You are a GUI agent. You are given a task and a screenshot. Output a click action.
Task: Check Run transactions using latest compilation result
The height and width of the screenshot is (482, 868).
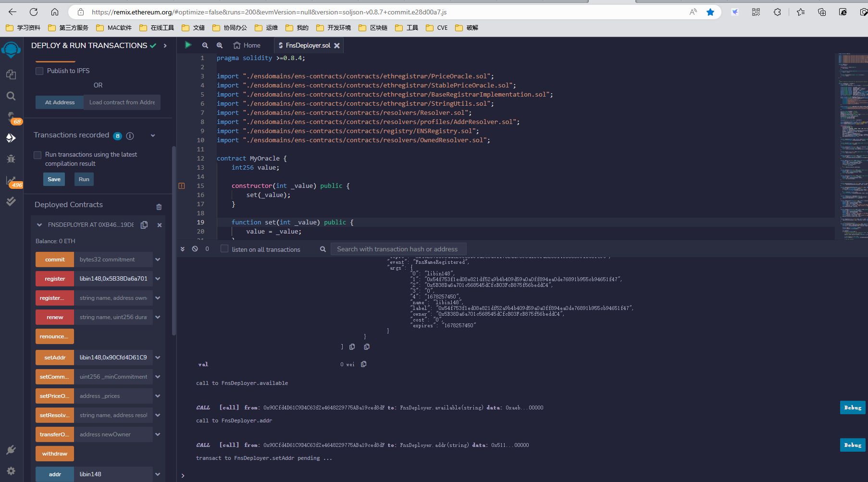pos(37,155)
